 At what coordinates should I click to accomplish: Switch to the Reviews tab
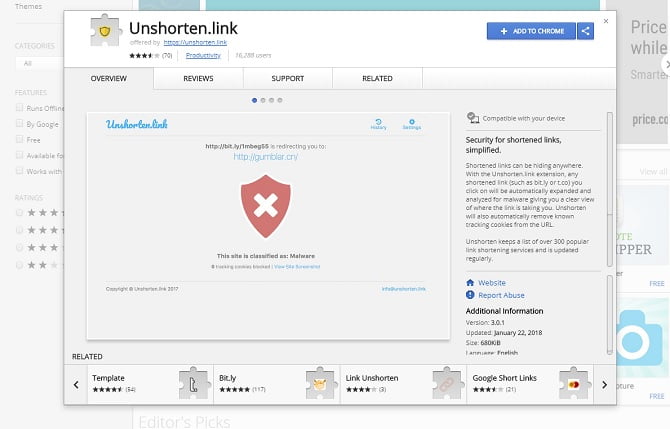[x=198, y=79]
